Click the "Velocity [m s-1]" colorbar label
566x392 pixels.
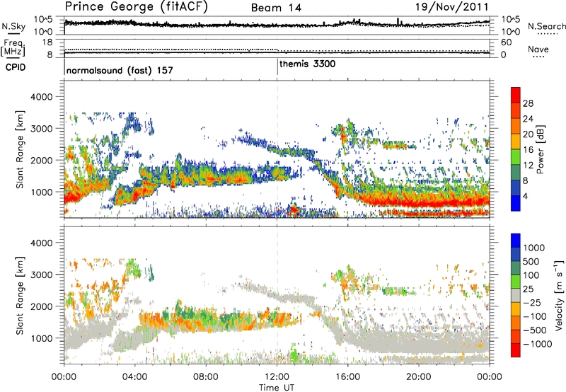coord(559,295)
